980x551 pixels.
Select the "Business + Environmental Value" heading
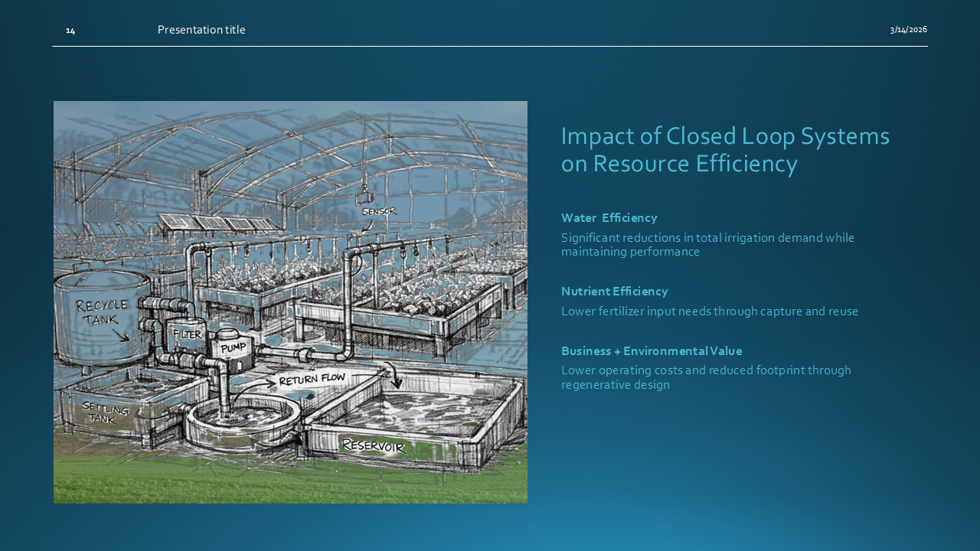tap(651, 351)
